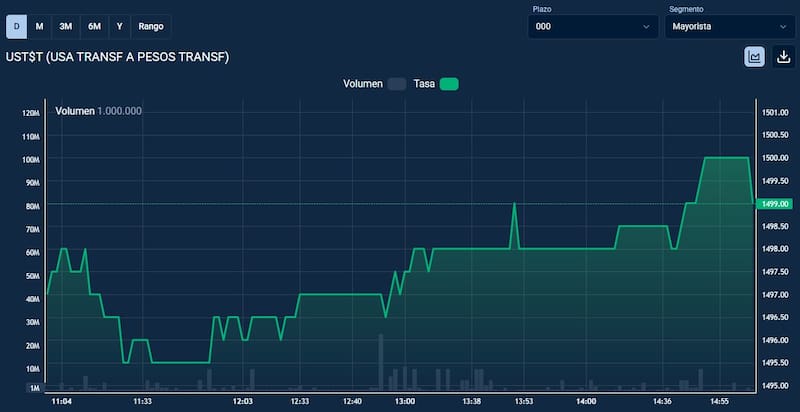Viewport: 800px width, 412px height.
Task: Click the 11:04 time axis label
Action: (61, 401)
